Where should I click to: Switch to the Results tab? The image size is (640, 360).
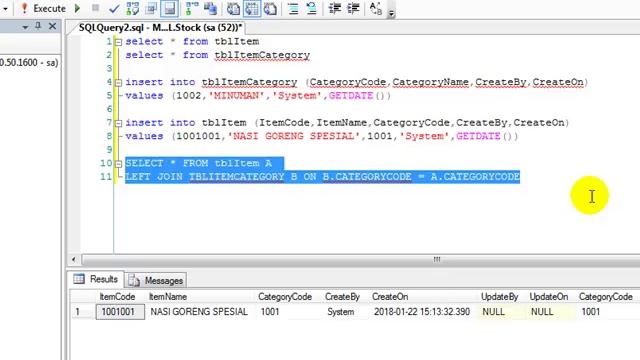pyautogui.click(x=96, y=279)
